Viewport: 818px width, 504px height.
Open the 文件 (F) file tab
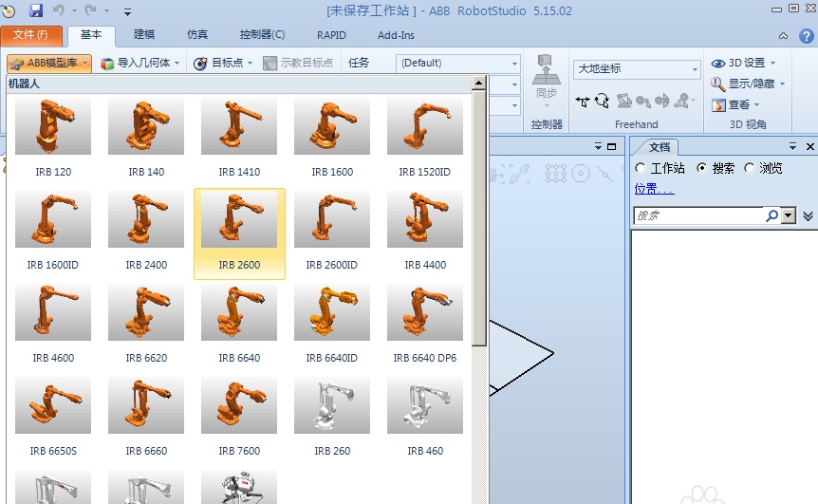[30, 35]
